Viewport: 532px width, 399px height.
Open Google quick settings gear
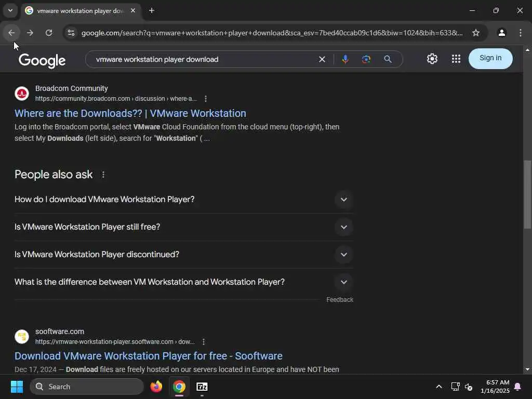click(432, 59)
